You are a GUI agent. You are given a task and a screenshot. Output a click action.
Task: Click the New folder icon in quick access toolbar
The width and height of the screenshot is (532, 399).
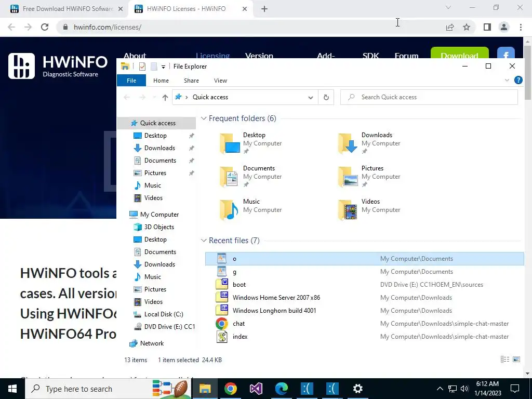[x=154, y=66]
